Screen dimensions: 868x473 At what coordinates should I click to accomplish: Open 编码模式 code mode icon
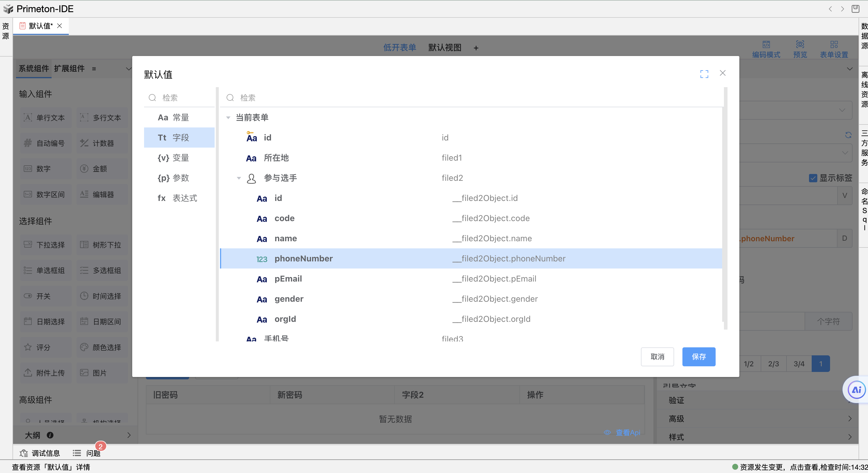766,45
